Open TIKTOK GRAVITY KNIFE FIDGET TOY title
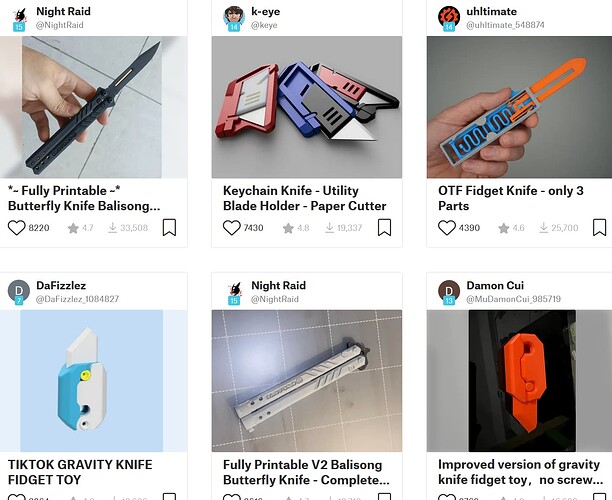The image size is (612, 500). 80,472
